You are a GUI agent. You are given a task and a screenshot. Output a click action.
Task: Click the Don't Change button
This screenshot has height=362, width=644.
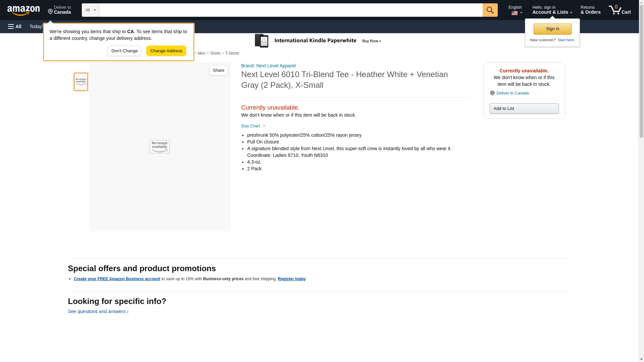tap(124, 51)
